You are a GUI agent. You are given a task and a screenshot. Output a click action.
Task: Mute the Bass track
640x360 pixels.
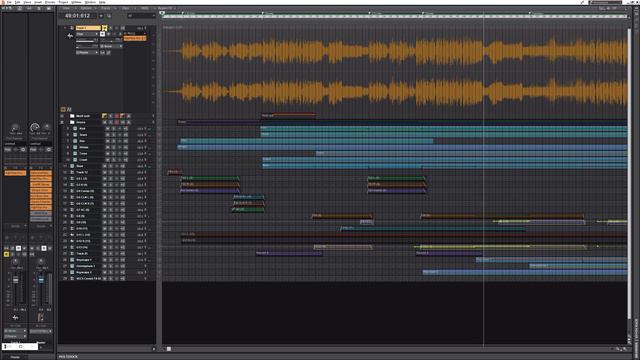point(104,166)
